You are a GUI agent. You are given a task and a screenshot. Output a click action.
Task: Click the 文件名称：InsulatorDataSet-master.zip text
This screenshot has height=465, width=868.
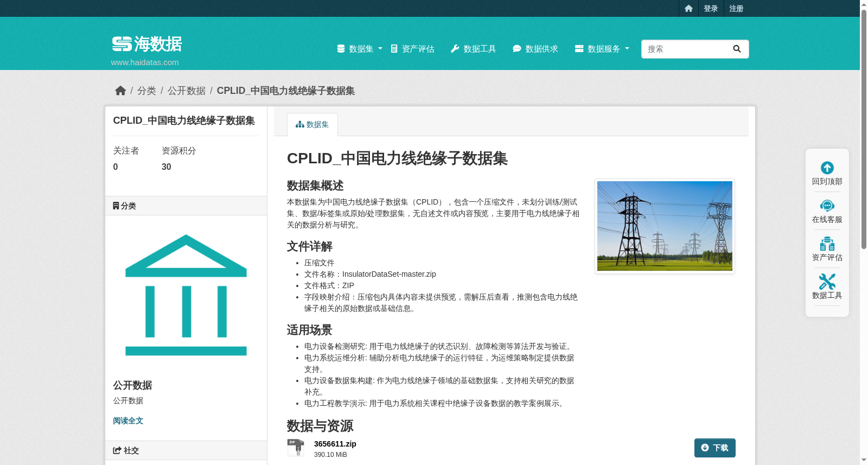coord(370,274)
